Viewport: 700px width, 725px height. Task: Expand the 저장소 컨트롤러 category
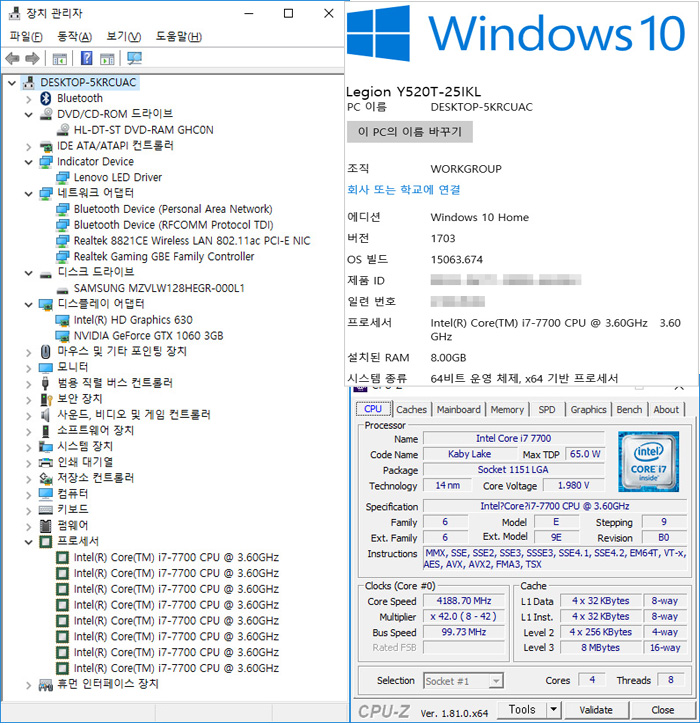(x=29, y=479)
